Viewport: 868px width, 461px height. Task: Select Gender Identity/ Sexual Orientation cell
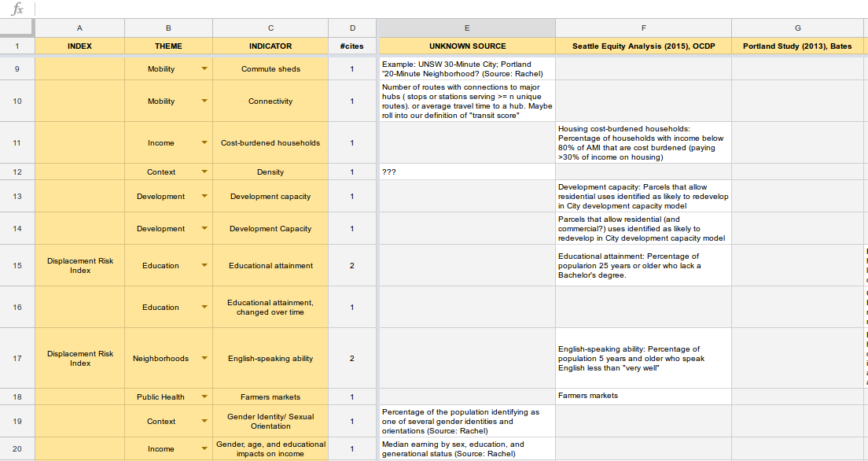(x=270, y=421)
